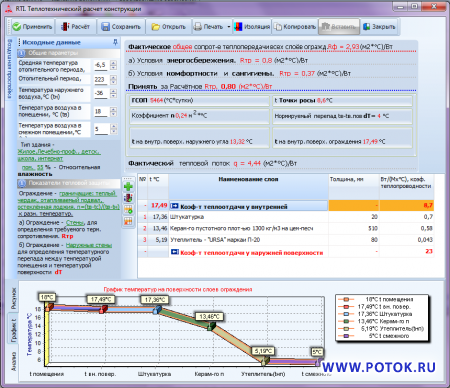Decrease Температура наружного воздуха value

[113, 96]
